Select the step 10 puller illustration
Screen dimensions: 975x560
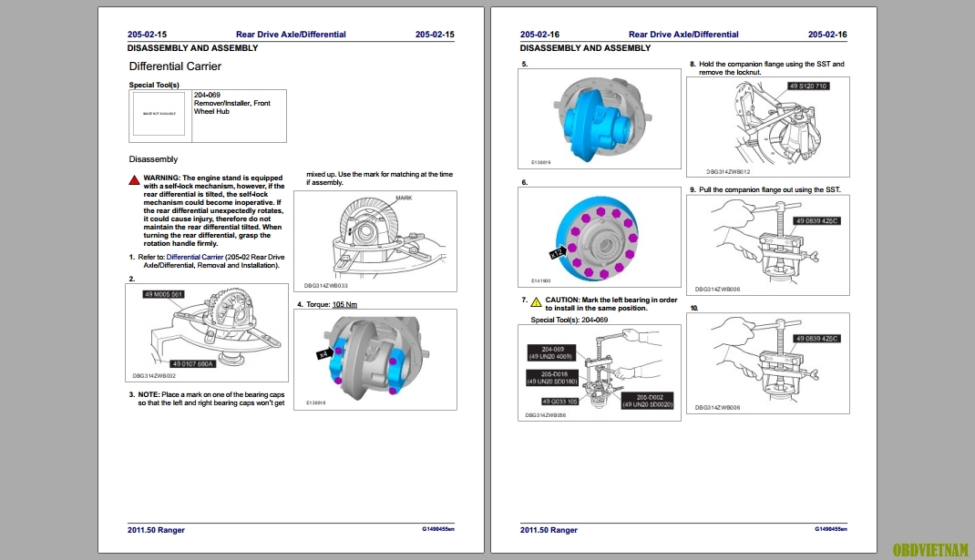pos(768,363)
